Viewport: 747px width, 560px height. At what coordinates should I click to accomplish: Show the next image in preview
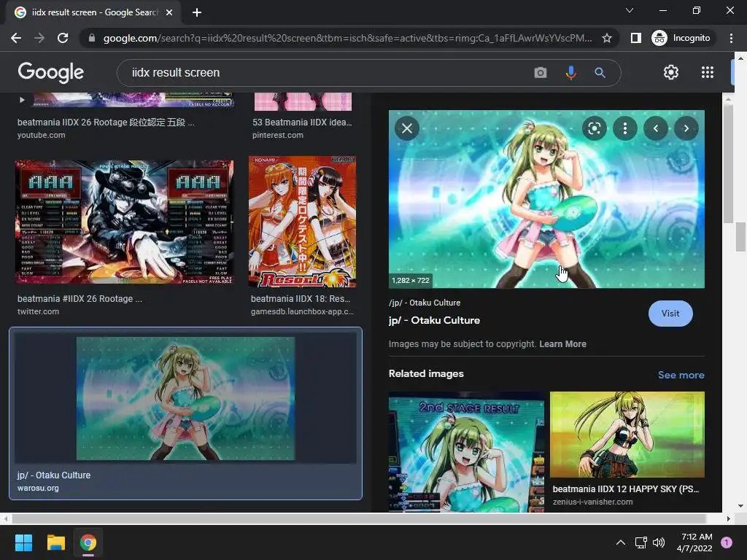tap(686, 128)
